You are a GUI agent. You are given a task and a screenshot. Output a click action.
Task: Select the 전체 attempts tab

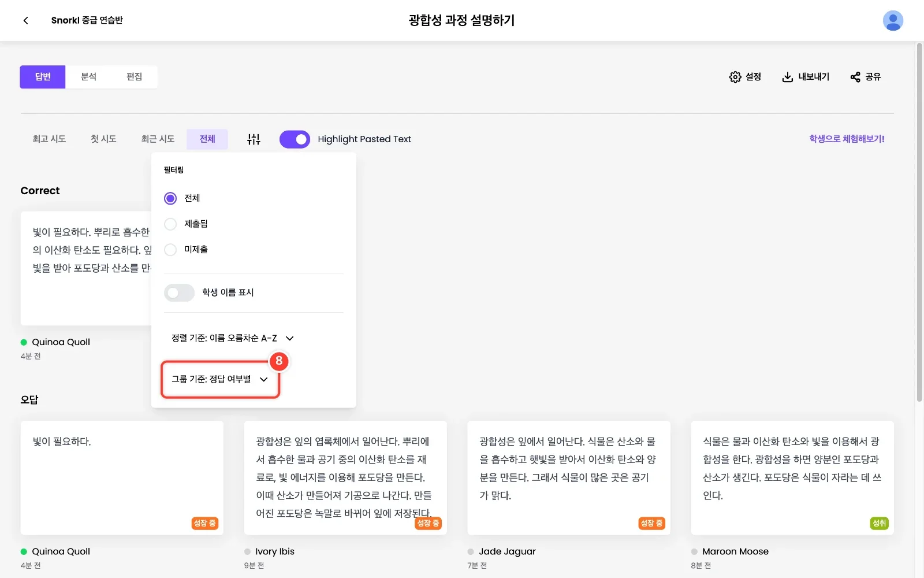click(207, 139)
